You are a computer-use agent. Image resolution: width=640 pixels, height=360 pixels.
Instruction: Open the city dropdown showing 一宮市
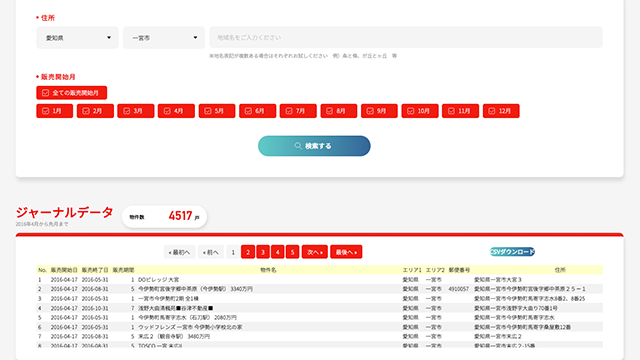pyautogui.click(x=164, y=38)
